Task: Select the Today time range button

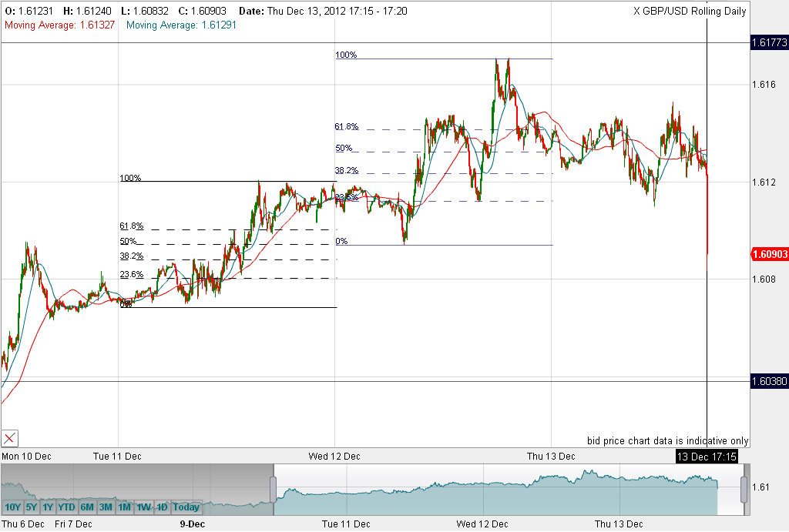Action: point(186,507)
